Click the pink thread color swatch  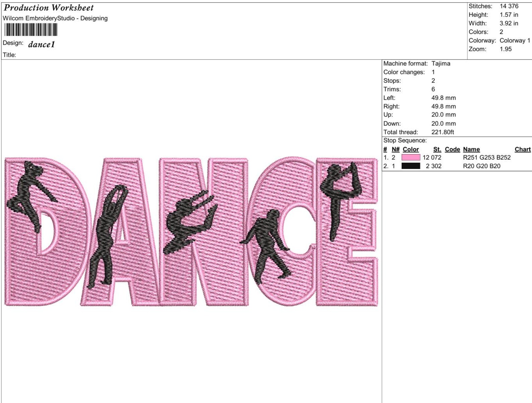pyautogui.click(x=411, y=157)
